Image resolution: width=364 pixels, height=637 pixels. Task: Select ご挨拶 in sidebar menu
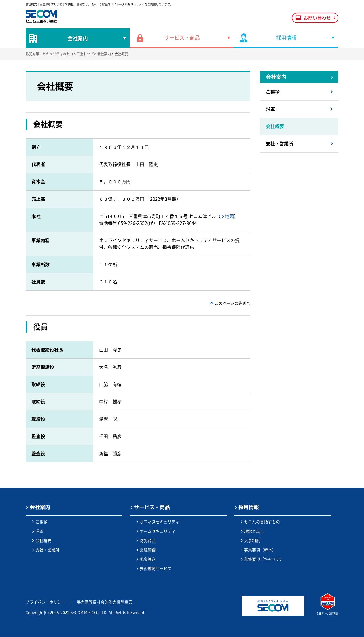pyautogui.click(x=299, y=92)
